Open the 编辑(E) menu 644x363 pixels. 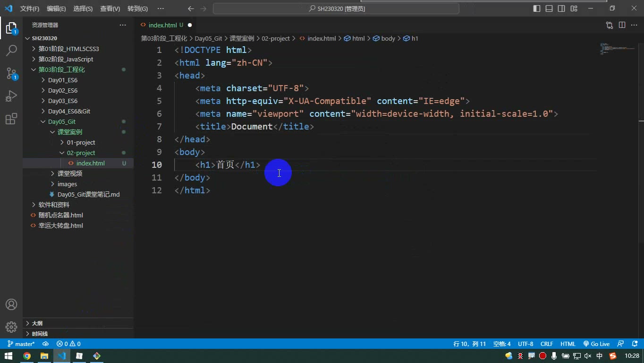pyautogui.click(x=56, y=9)
